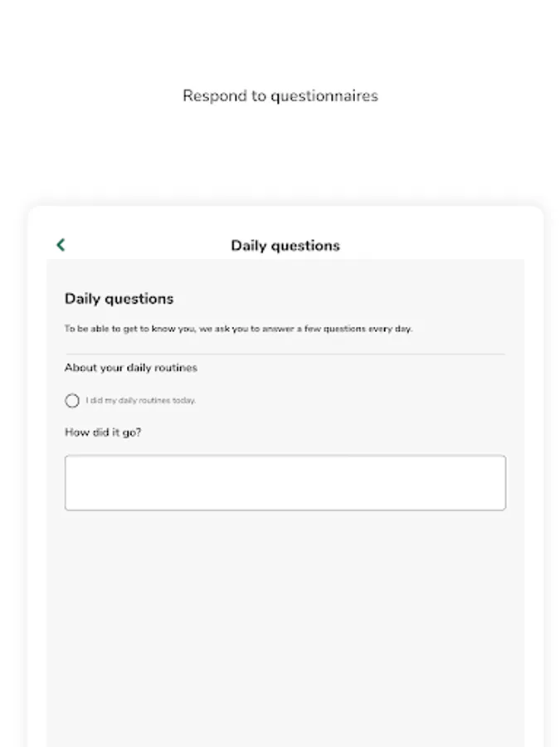Click 'Respond to questionnaires' caption text
The image size is (560, 747).
pos(280,95)
